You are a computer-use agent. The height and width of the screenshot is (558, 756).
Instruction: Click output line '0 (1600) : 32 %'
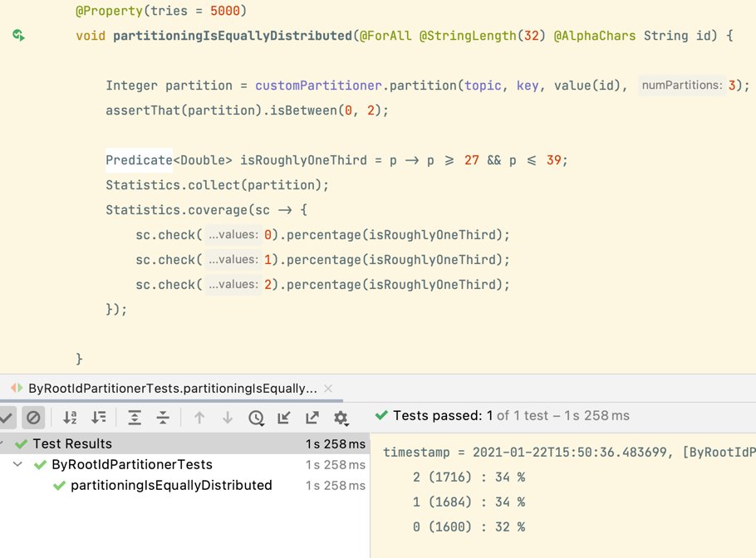pyautogui.click(x=469, y=526)
